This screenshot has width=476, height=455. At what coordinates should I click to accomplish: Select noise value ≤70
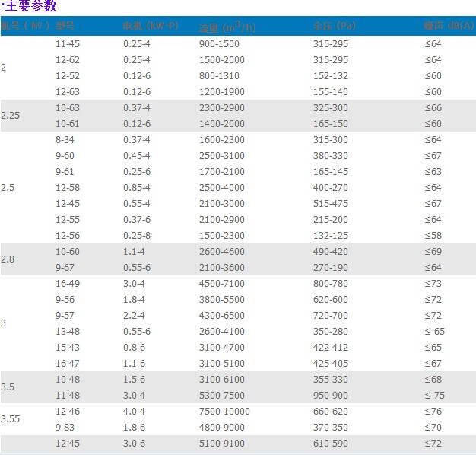coord(433,428)
